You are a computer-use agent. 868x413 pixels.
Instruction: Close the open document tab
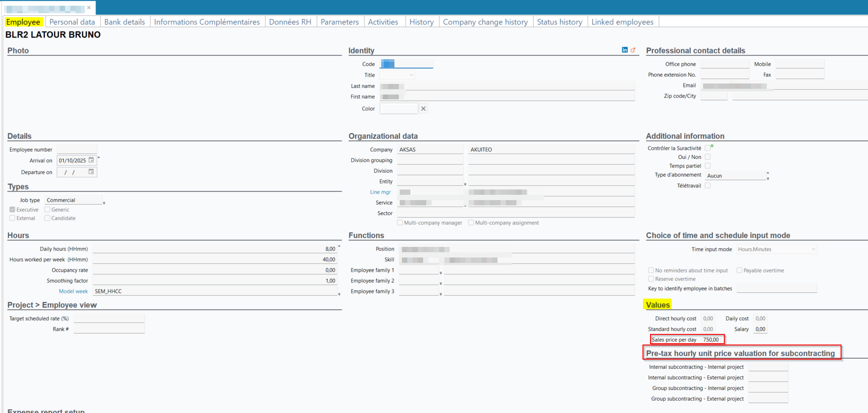pyautogui.click(x=89, y=8)
